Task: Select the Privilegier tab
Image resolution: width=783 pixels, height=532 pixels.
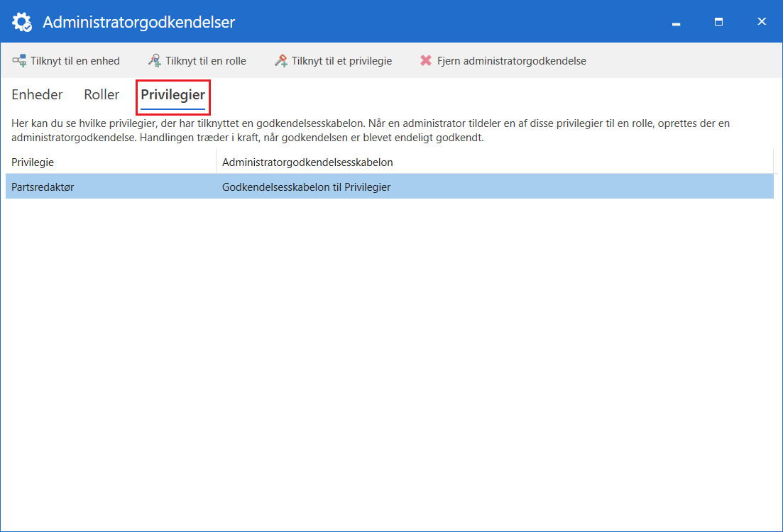Action: click(x=173, y=95)
